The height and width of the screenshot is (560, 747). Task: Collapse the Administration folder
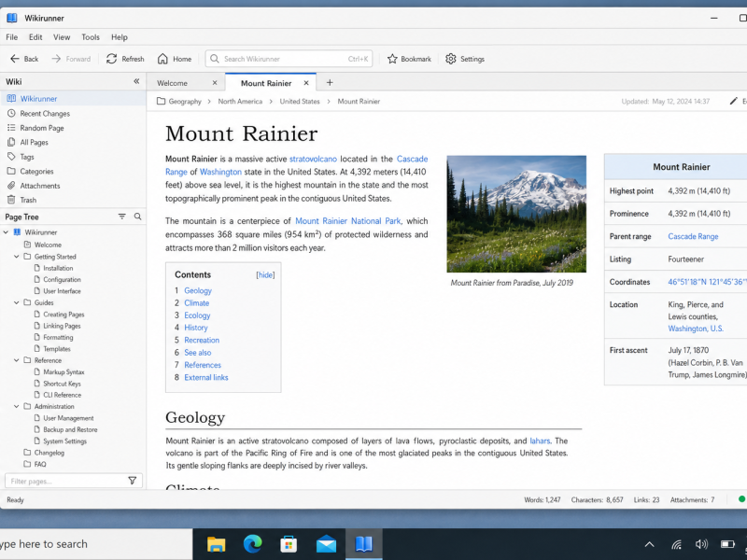(x=16, y=407)
